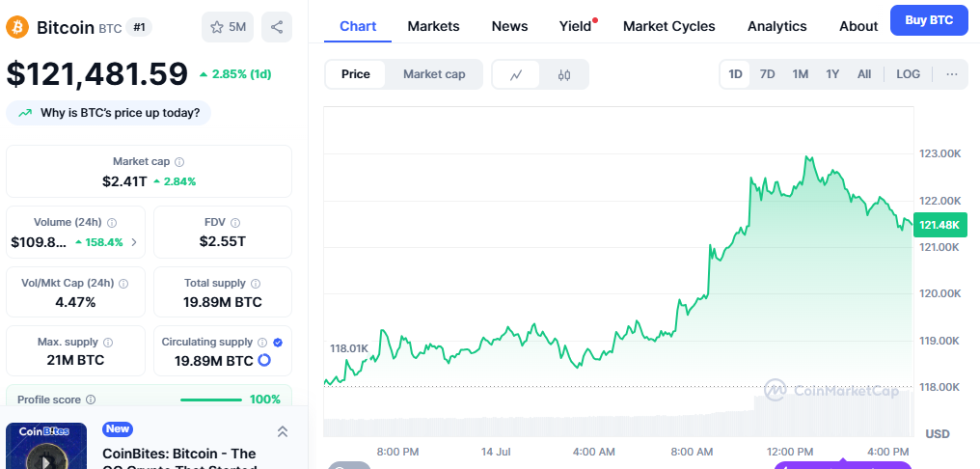This screenshot has height=469, width=980.
Task: Click the Bitcoin logo icon
Action: pos(17,27)
